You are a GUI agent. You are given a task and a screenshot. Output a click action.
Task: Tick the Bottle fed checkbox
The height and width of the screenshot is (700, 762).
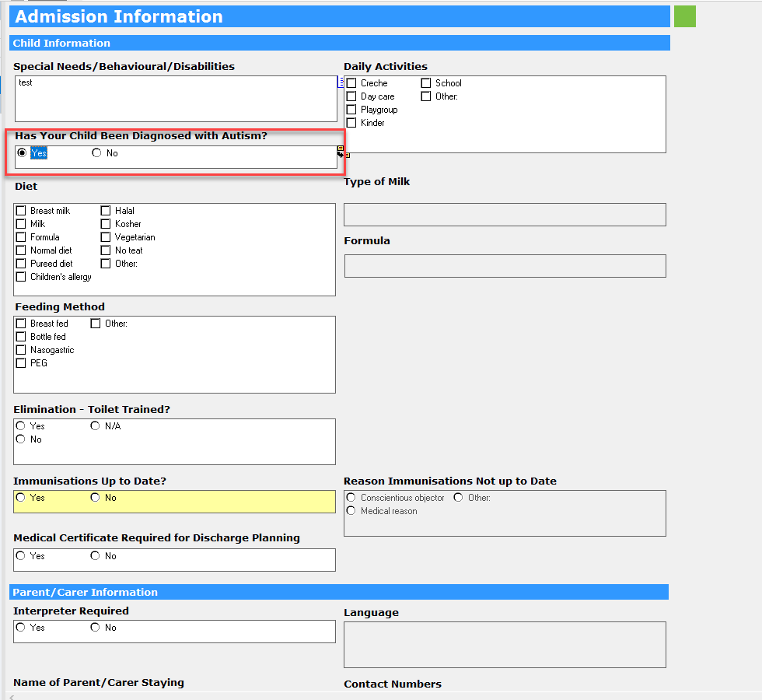coord(21,336)
